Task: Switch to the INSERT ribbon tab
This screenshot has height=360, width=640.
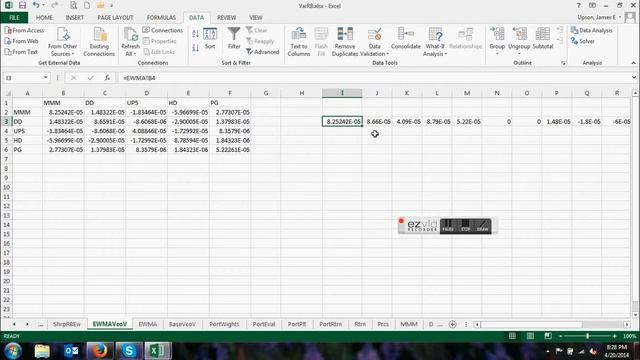Action: pyautogui.click(x=74, y=18)
